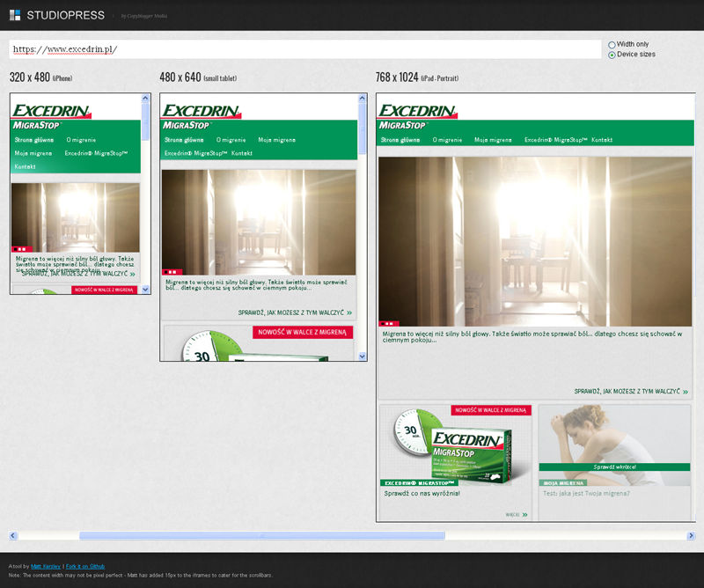The image size is (704, 588).
Task: Click left arrow of bottom horizontal scrollbar
Action: pyautogui.click(x=13, y=535)
